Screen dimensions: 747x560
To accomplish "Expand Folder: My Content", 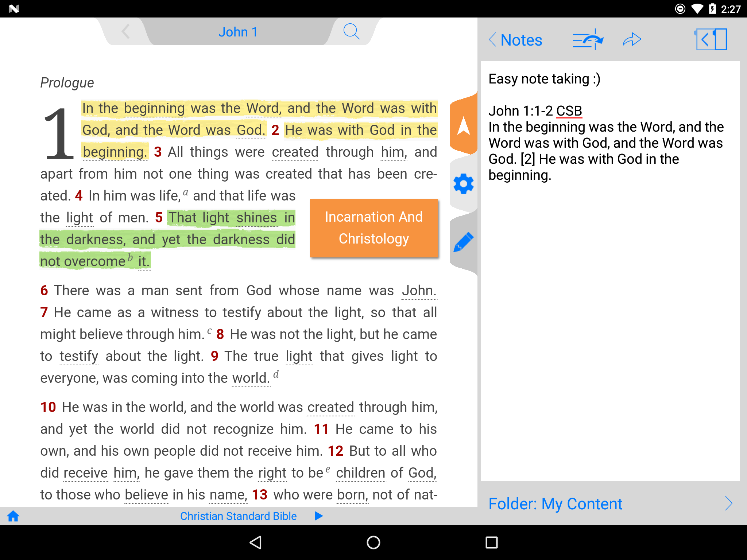I will [610, 503].
